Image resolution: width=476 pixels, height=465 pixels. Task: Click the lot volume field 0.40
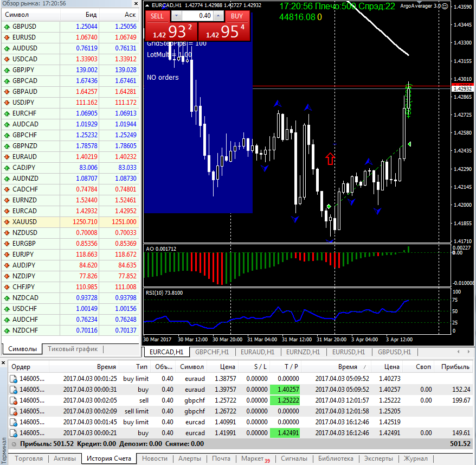click(x=197, y=16)
